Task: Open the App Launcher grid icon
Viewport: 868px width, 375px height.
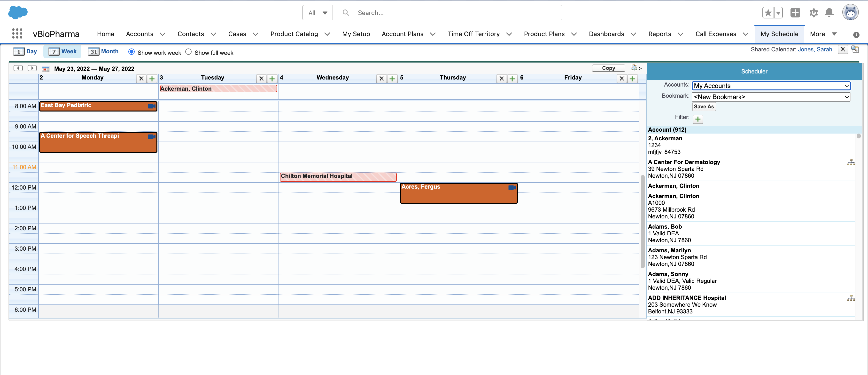Action: tap(17, 34)
